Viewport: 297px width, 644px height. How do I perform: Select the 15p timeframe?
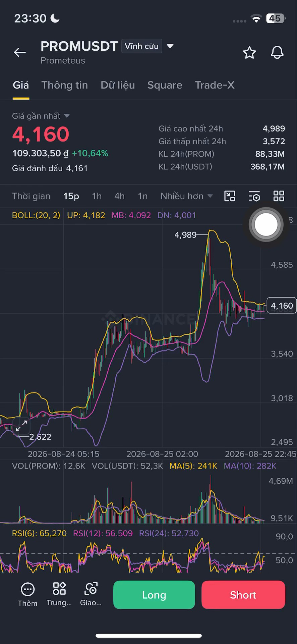pyautogui.click(x=71, y=196)
